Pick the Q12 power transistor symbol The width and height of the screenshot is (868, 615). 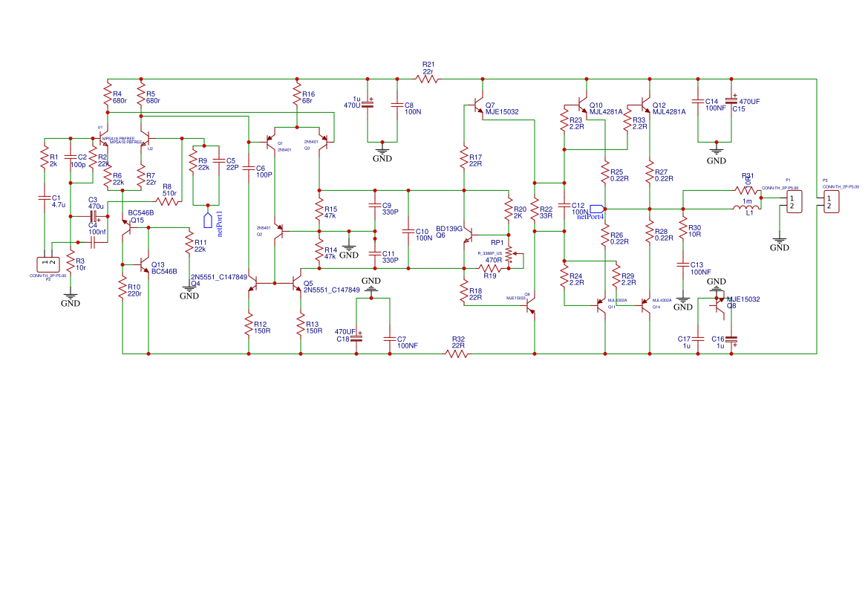point(645,105)
